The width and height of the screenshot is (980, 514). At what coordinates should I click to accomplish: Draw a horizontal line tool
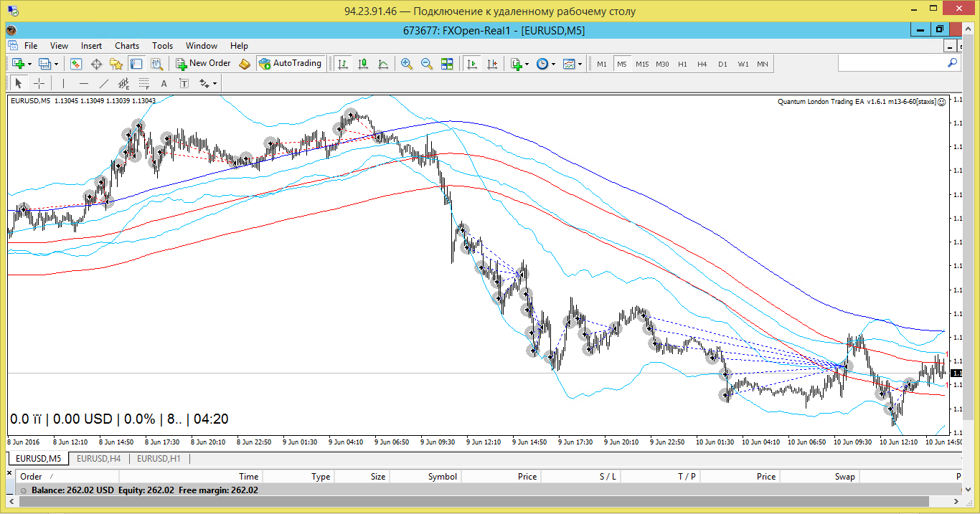(83, 83)
